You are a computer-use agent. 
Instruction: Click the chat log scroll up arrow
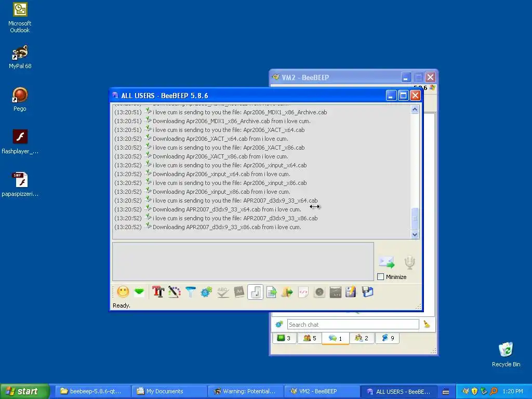pyautogui.click(x=415, y=110)
